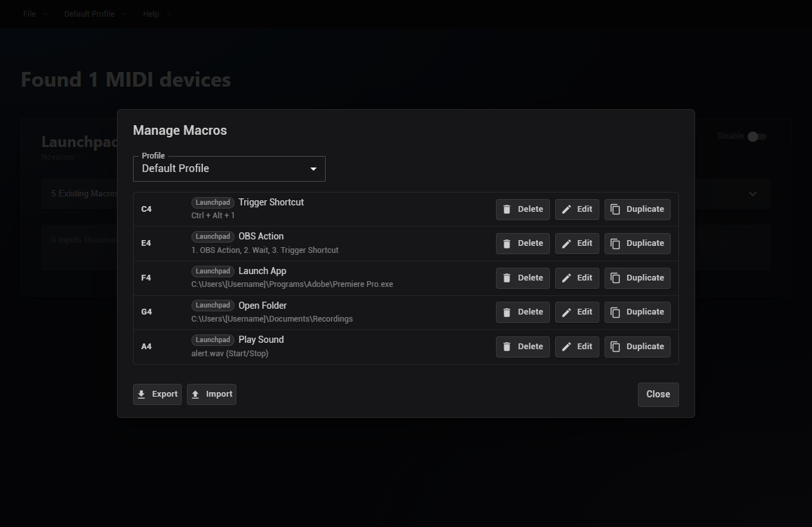The width and height of the screenshot is (812, 527).
Task: Click the 'alert.wav (Start/Stop)' text
Action: pyautogui.click(x=230, y=354)
